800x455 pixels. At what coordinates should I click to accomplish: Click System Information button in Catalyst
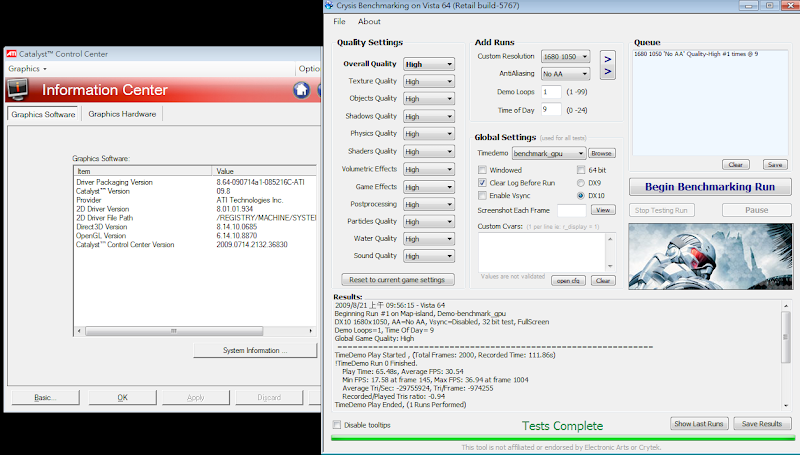pyautogui.click(x=255, y=350)
